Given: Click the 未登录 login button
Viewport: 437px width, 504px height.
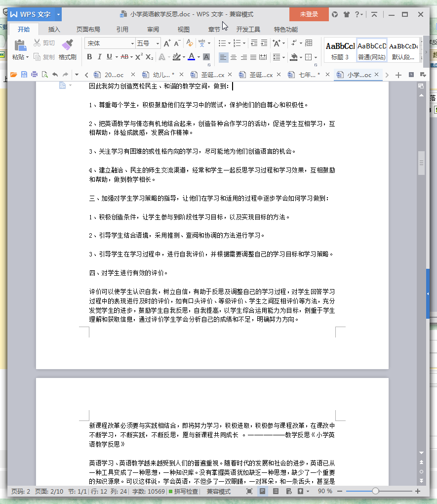Looking at the screenshot, I should point(309,15).
